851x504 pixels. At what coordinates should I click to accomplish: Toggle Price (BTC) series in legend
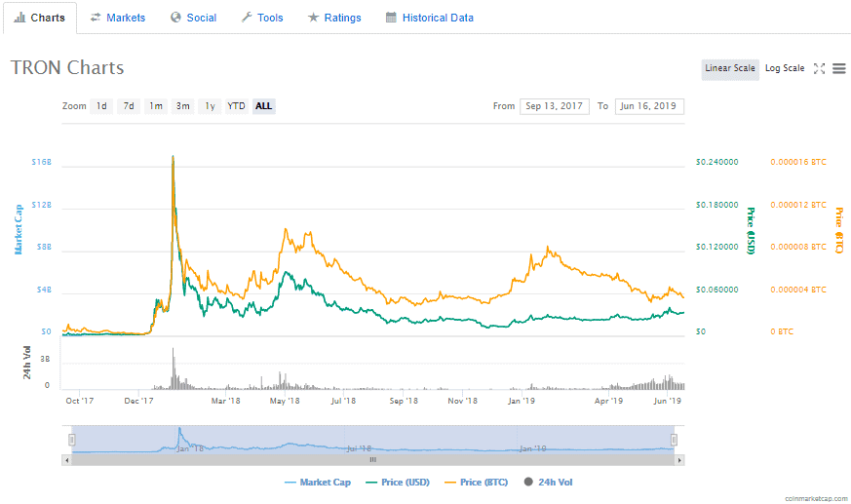coord(476,483)
